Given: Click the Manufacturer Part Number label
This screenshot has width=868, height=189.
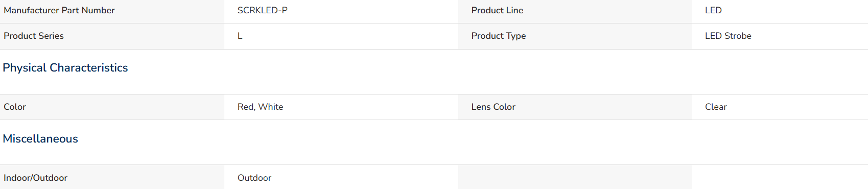Looking at the screenshot, I should tap(59, 10).
